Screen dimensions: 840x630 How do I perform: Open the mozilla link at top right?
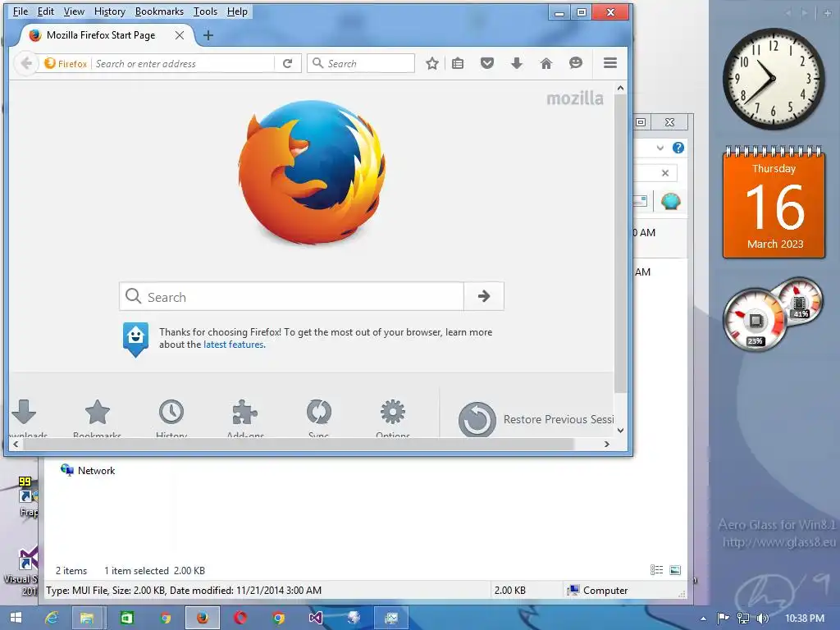pyautogui.click(x=575, y=98)
